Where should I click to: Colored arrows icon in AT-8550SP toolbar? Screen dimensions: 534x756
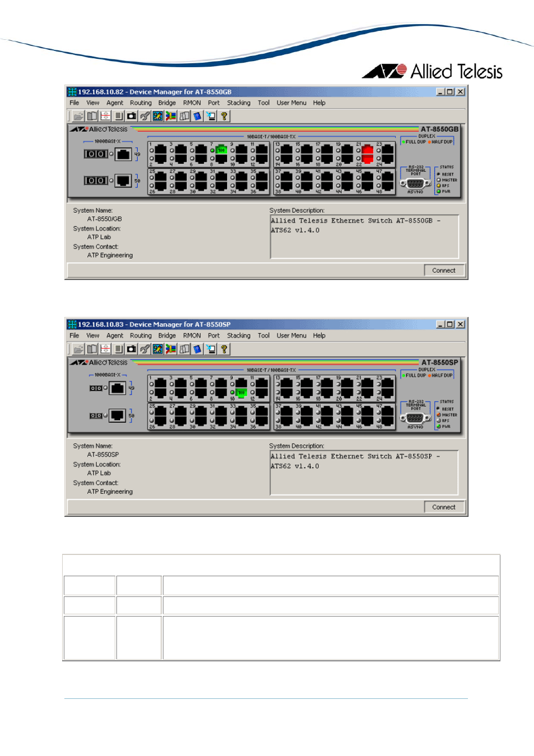171,349
